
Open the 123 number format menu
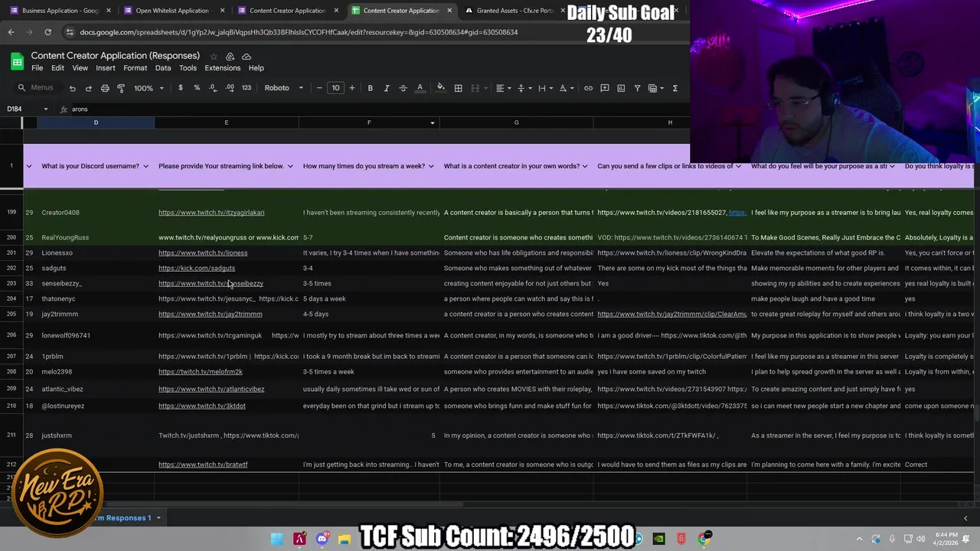click(247, 88)
